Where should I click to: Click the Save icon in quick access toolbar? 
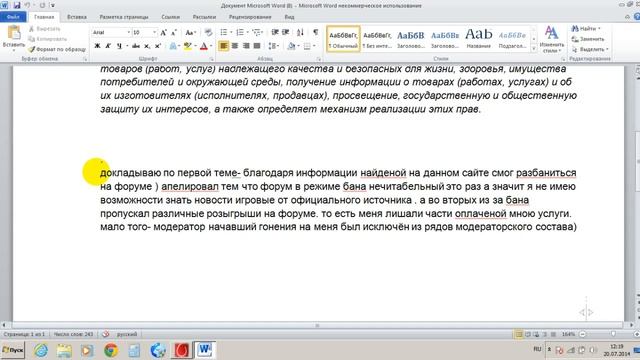(x=17, y=5)
